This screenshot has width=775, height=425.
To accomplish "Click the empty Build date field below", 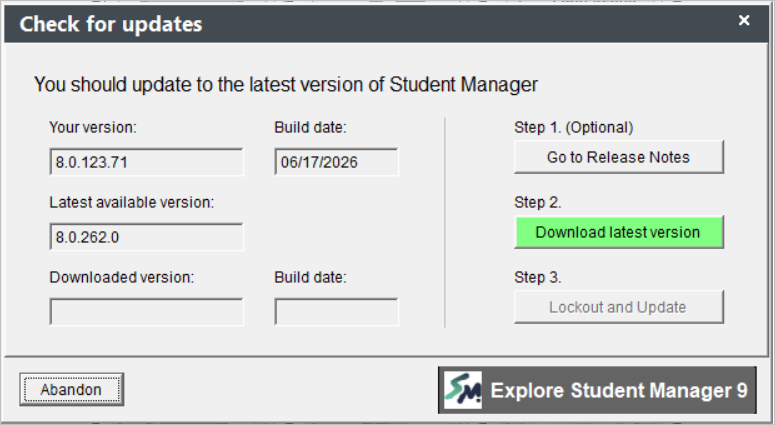I will pyautogui.click(x=336, y=312).
